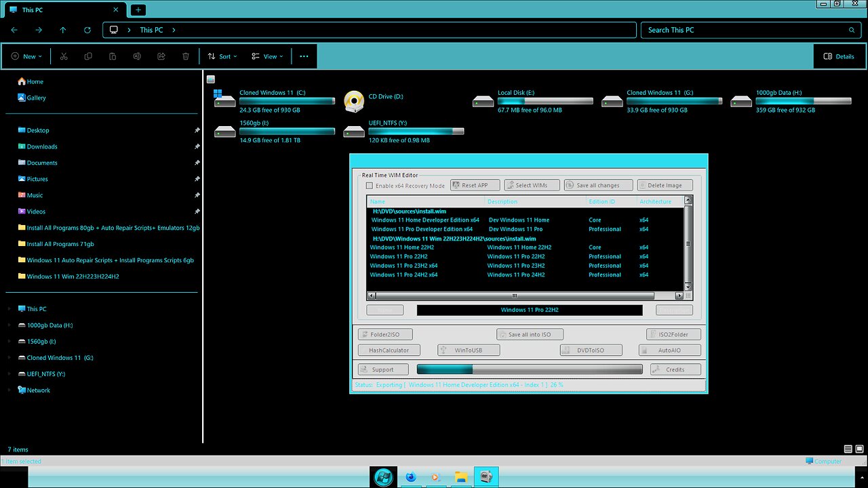Image resolution: width=868 pixels, height=488 pixels.
Task: Click the horizontal scrollbar in WIM list
Action: pyautogui.click(x=514, y=296)
